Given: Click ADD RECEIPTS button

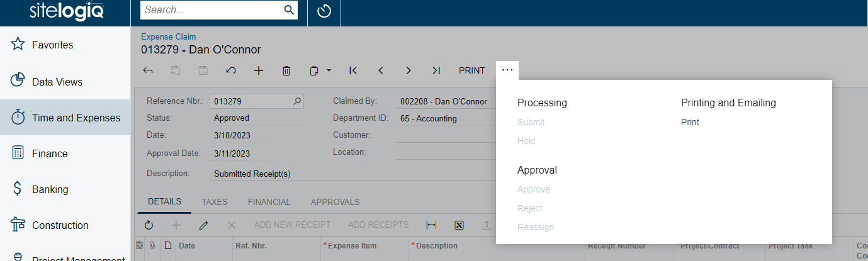Looking at the screenshot, I should [x=378, y=225].
